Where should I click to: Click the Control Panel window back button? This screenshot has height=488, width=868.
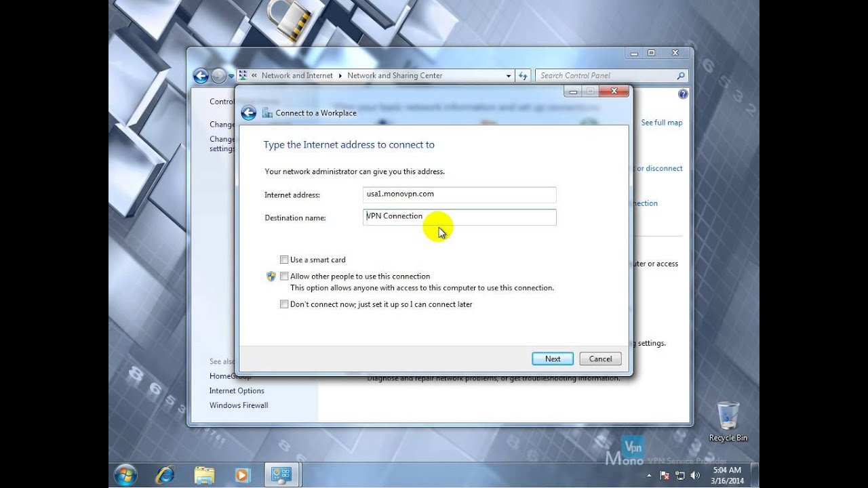pyautogui.click(x=201, y=76)
